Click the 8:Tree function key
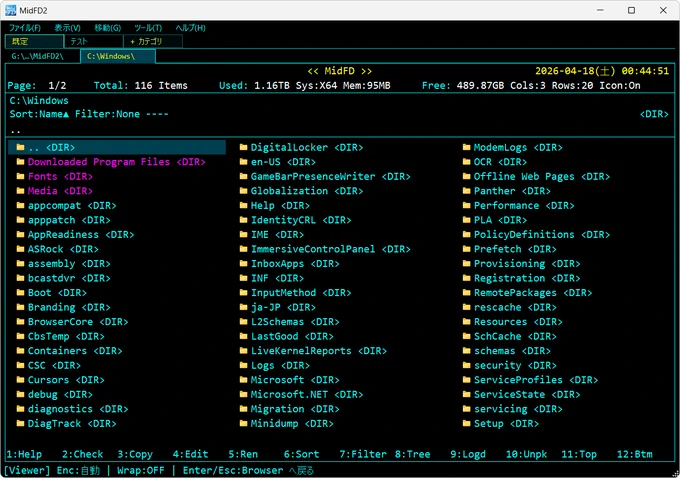The height and width of the screenshot is (478, 680). [x=412, y=454]
